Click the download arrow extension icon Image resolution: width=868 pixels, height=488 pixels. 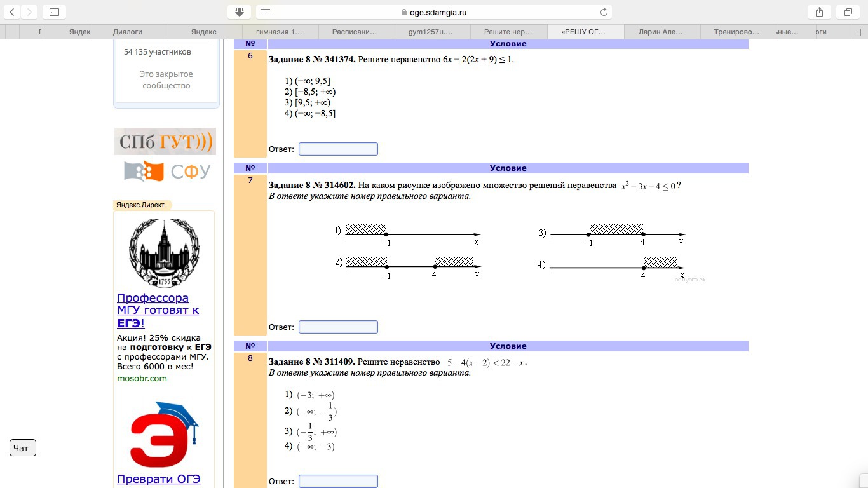point(239,12)
